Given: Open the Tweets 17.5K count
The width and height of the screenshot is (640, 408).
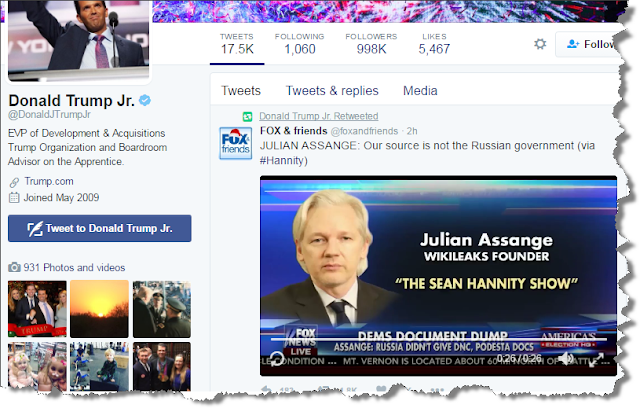Looking at the screenshot, I should 237,44.
